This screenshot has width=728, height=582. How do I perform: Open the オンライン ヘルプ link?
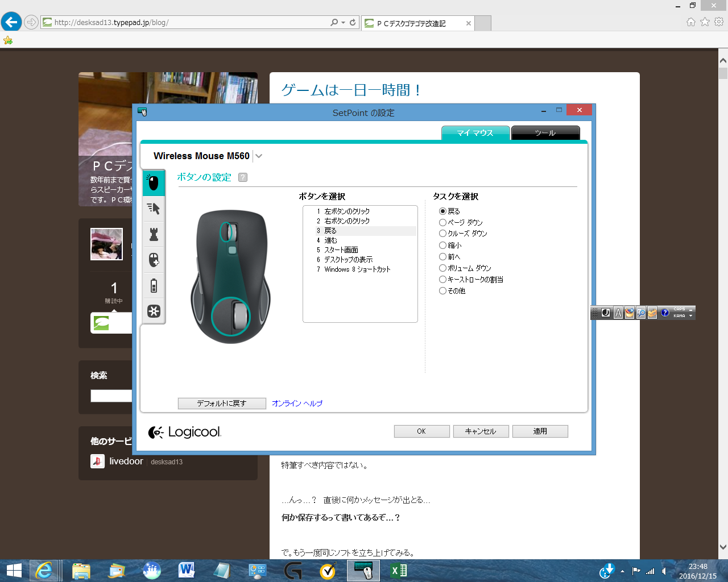(297, 404)
